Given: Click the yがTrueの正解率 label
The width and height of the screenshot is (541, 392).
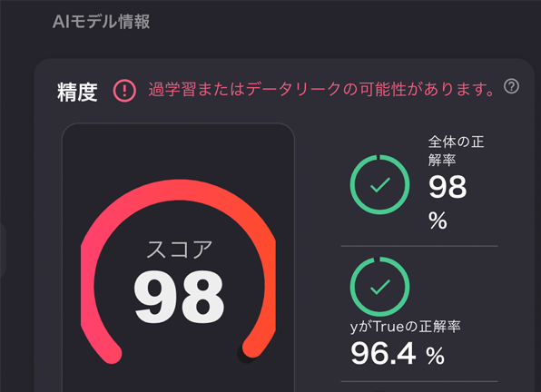Looking at the screenshot, I should coord(406,327).
